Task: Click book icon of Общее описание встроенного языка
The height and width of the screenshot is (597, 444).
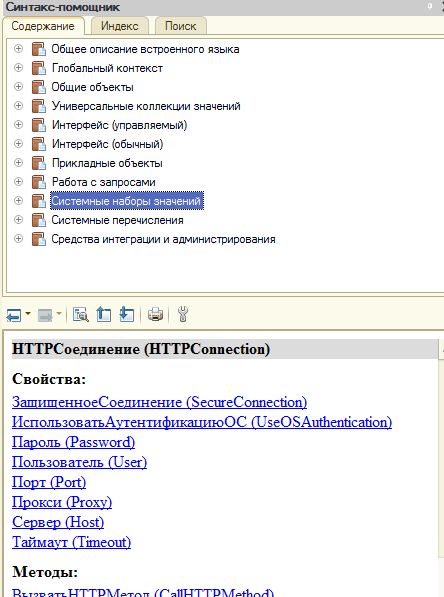Action: pyautogui.click(x=38, y=49)
